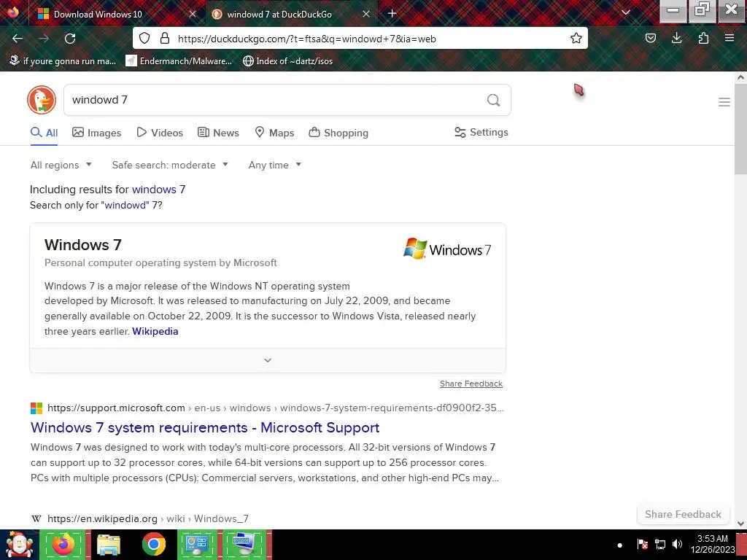This screenshot has height=560, width=747.
Task: Click Share Feedback under the info box
Action: click(471, 384)
